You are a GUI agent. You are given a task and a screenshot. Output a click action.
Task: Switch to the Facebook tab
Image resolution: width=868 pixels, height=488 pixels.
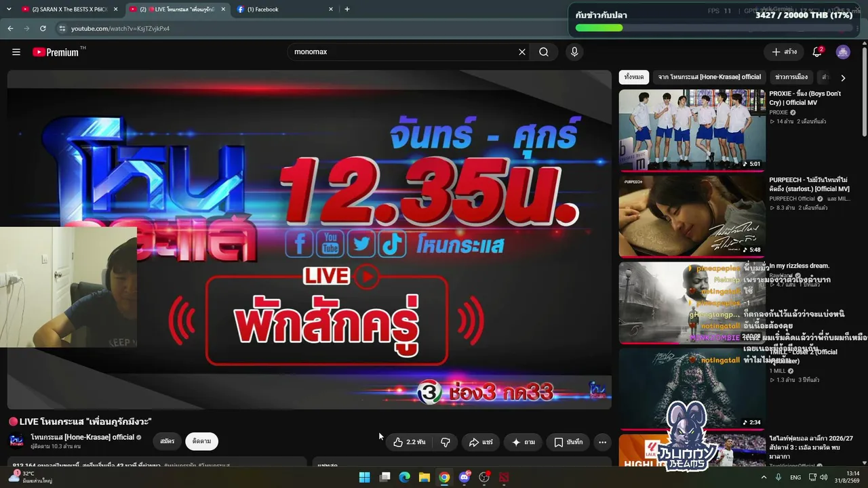click(285, 9)
